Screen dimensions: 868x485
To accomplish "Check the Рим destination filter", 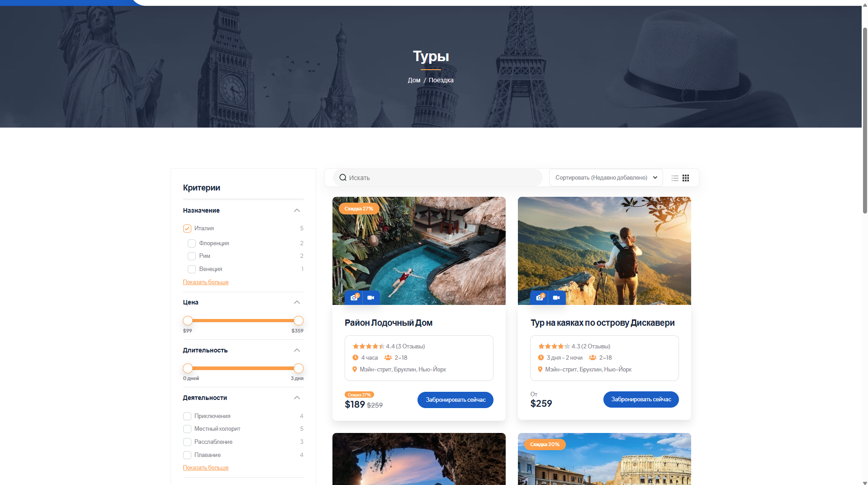I will tap(192, 256).
